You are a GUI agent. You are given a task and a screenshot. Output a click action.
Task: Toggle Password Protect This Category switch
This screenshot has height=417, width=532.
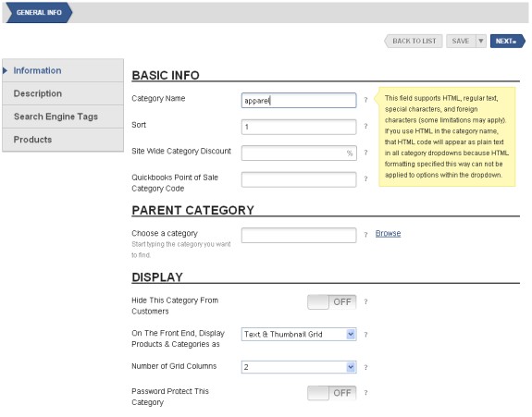332,393
